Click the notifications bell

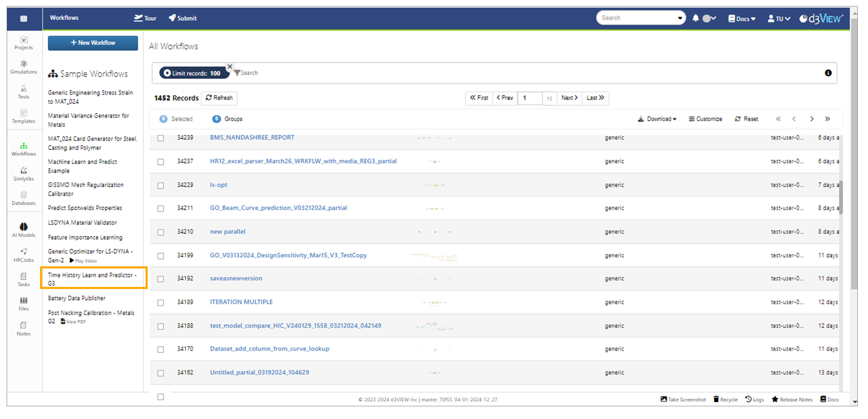pyautogui.click(x=695, y=18)
